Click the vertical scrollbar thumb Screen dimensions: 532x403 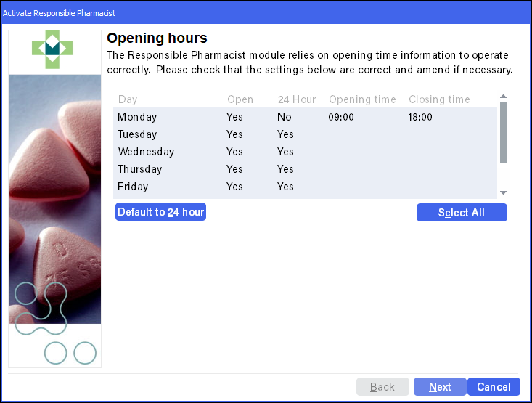tap(503, 133)
